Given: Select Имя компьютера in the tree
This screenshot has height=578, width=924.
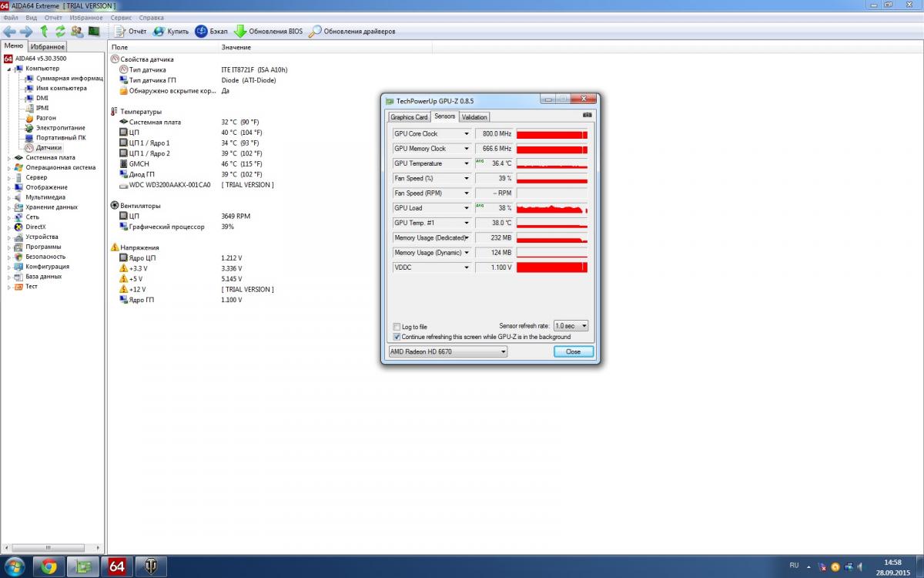Looking at the screenshot, I should (55, 88).
